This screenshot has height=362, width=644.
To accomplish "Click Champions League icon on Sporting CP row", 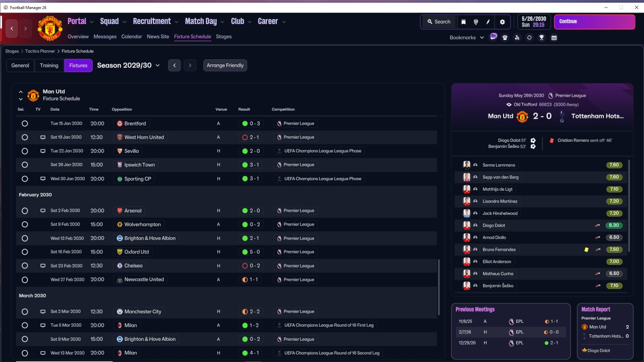I will pos(279,178).
